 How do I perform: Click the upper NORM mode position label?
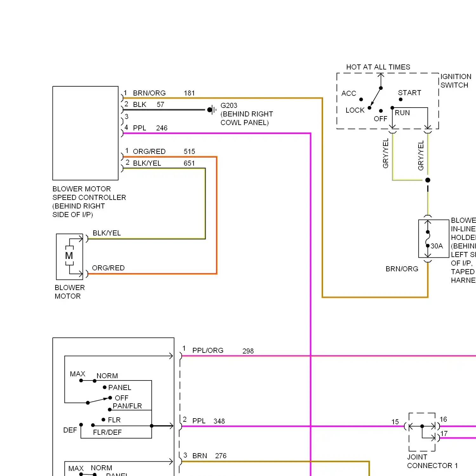tap(107, 376)
